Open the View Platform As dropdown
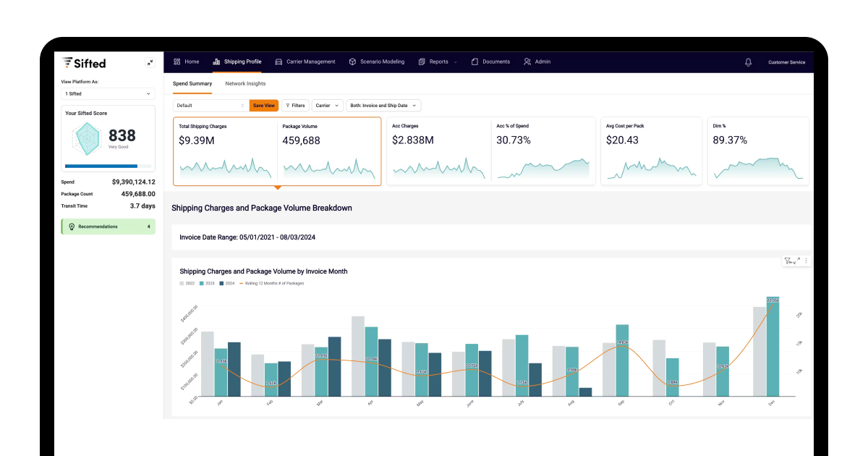 coord(108,93)
